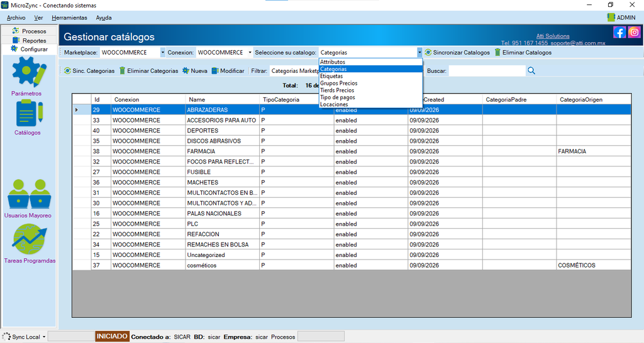Viewport: 644px width, 343px height.
Task: Create a Nueva category
Action: [195, 70]
